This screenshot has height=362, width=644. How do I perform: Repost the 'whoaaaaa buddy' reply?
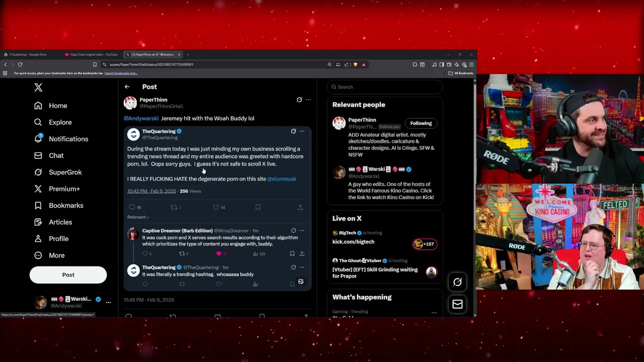point(182,285)
